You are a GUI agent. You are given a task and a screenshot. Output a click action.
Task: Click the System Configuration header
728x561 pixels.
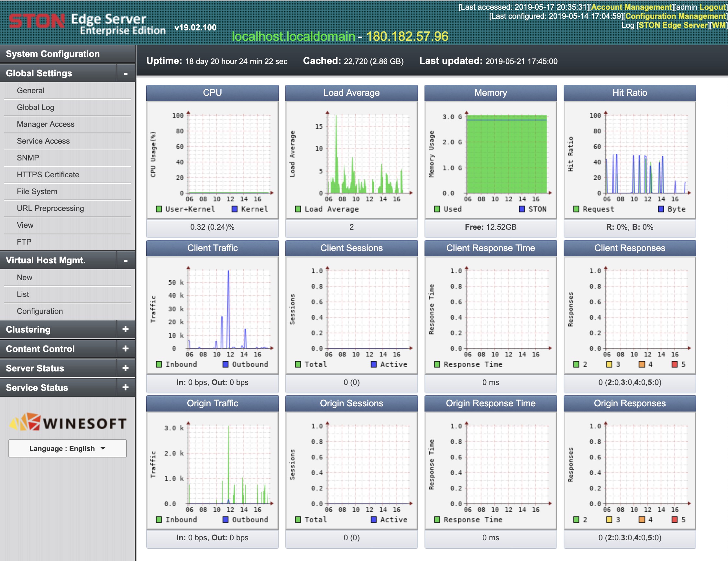tap(68, 54)
